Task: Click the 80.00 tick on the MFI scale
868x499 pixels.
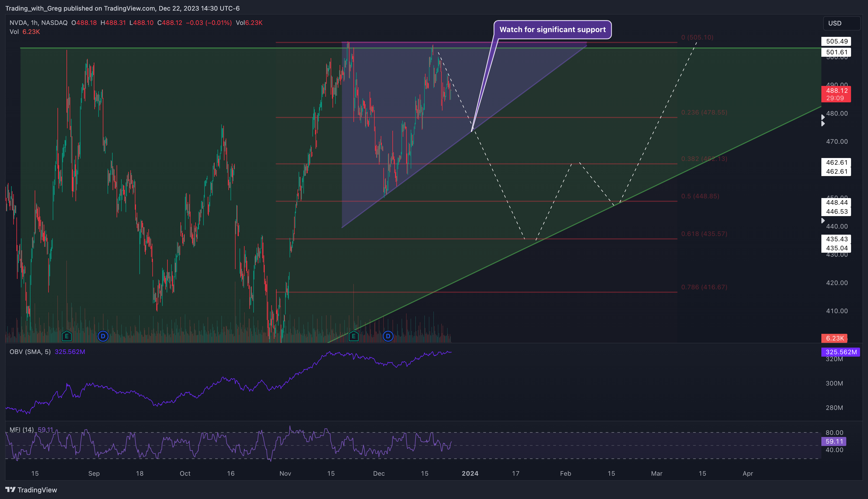Action: 834,432
